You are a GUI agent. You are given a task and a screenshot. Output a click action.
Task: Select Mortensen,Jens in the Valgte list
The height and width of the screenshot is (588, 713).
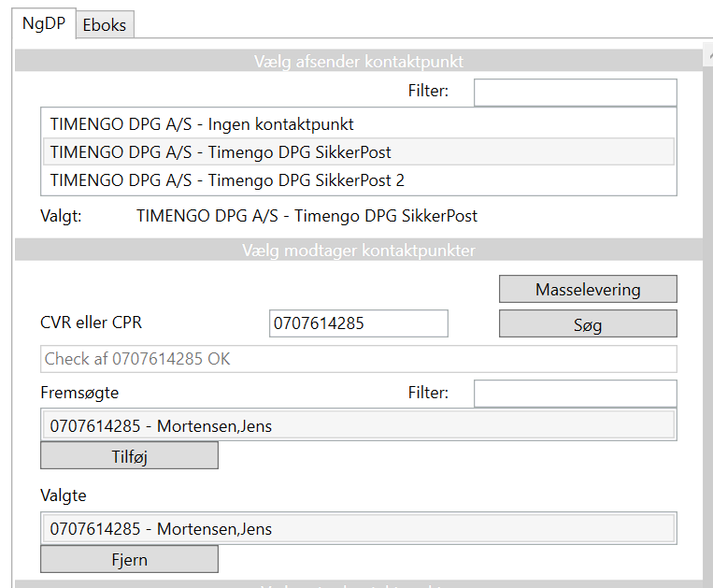(x=161, y=529)
